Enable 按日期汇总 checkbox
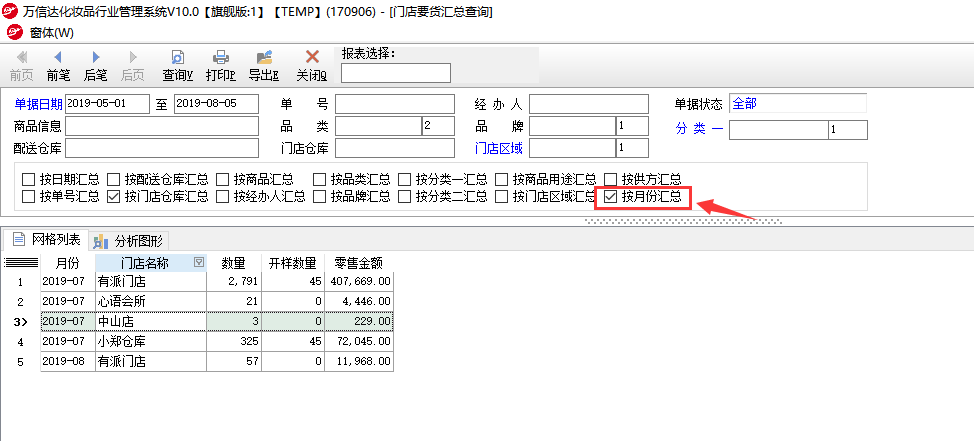 coord(28,180)
